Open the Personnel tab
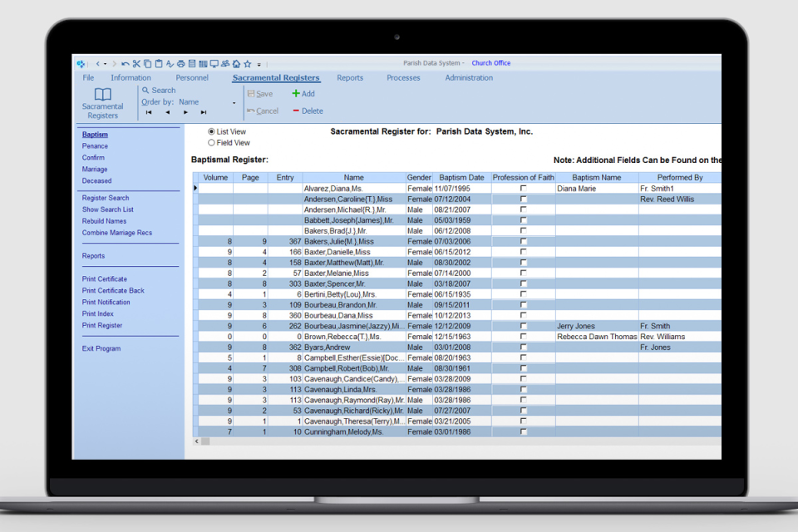Image resolution: width=798 pixels, height=532 pixels. 192,78
